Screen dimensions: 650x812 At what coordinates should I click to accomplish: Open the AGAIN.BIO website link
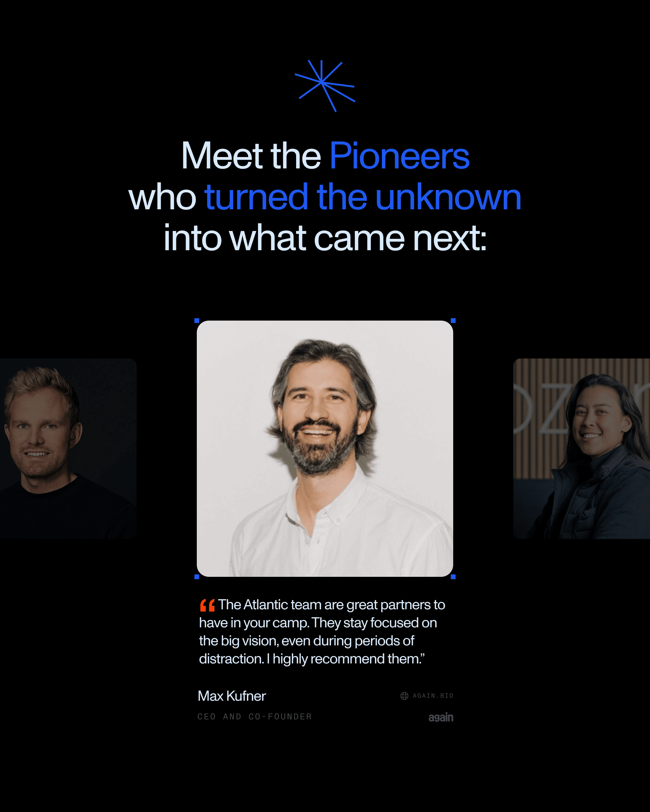coord(433,696)
